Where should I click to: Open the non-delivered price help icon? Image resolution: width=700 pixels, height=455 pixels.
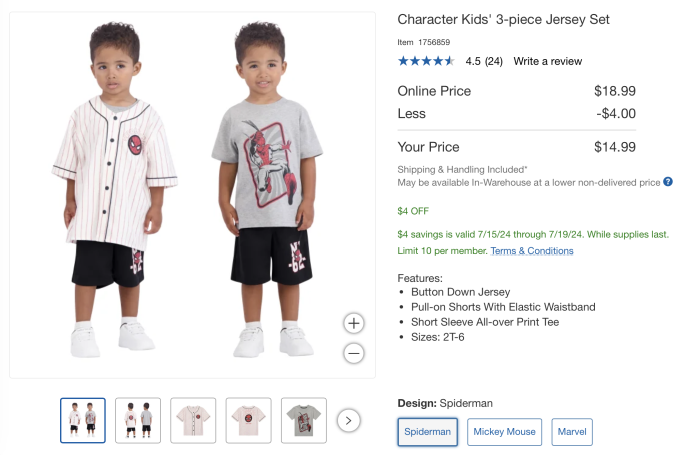(668, 182)
